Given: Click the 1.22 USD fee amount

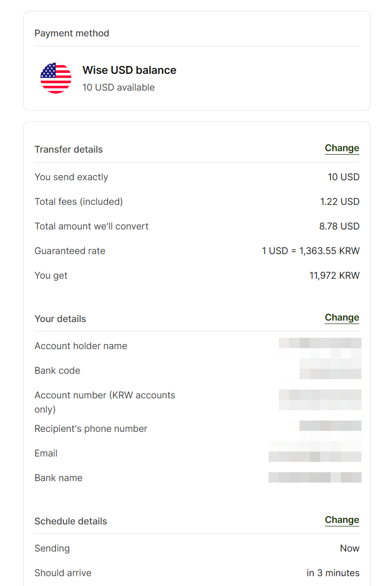Looking at the screenshot, I should tap(340, 202).
